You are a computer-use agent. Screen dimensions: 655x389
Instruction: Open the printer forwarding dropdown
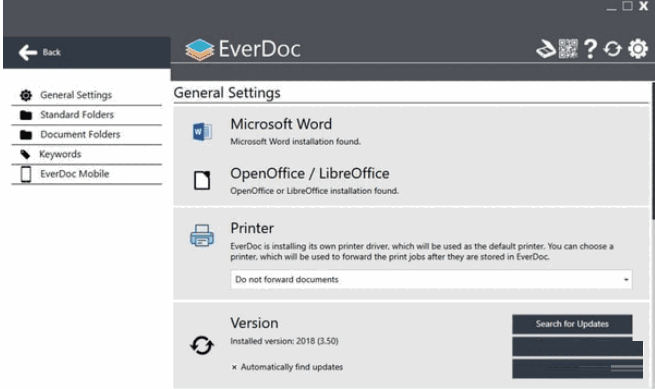[x=431, y=280]
